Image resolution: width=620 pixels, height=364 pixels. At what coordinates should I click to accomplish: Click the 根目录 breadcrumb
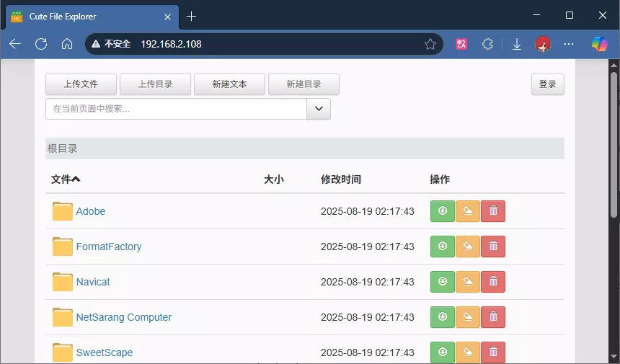coord(62,148)
